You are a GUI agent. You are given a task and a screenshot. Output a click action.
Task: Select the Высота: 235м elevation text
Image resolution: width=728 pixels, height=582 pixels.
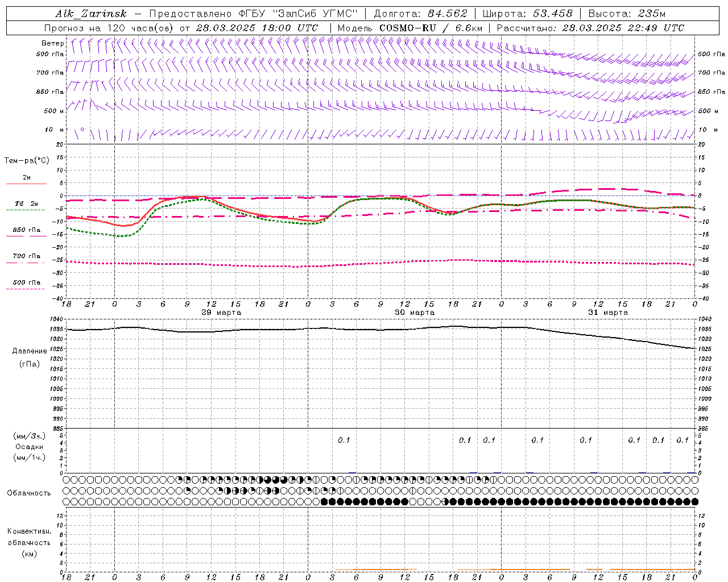point(627,14)
